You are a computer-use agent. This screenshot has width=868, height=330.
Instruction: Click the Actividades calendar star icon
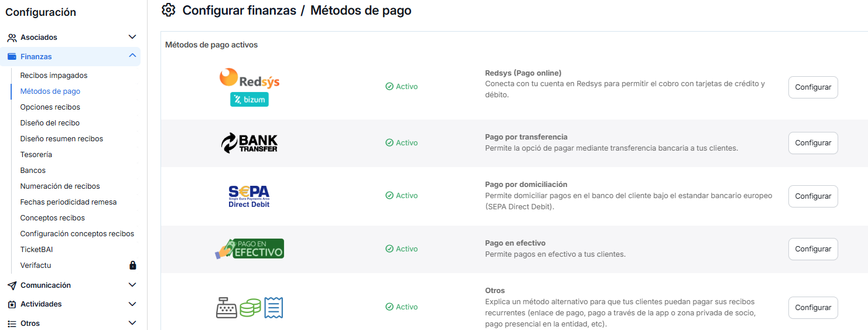tap(12, 304)
